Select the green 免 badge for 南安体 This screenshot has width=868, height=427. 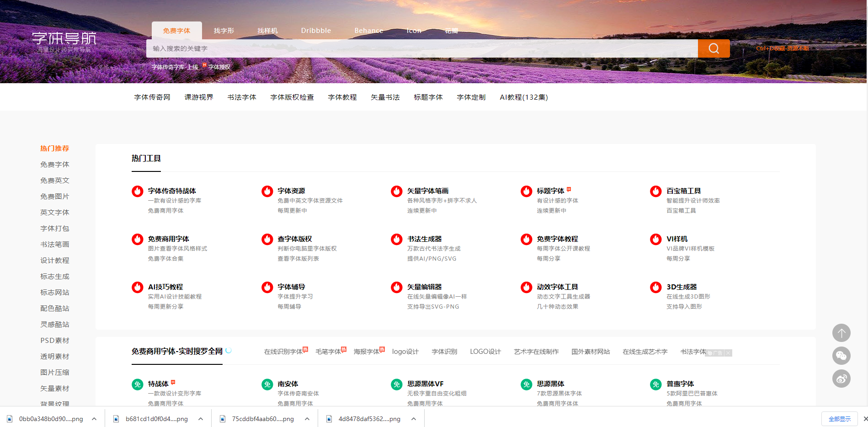click(x=267, y=384)
